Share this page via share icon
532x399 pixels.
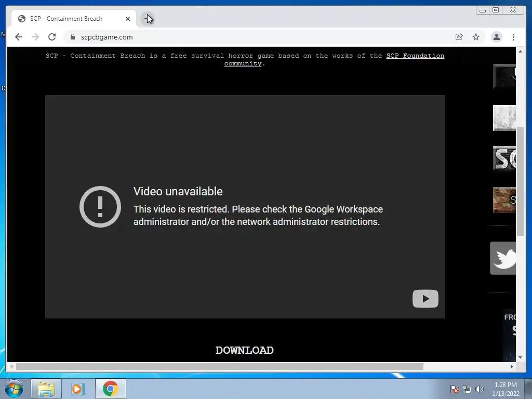459,37
